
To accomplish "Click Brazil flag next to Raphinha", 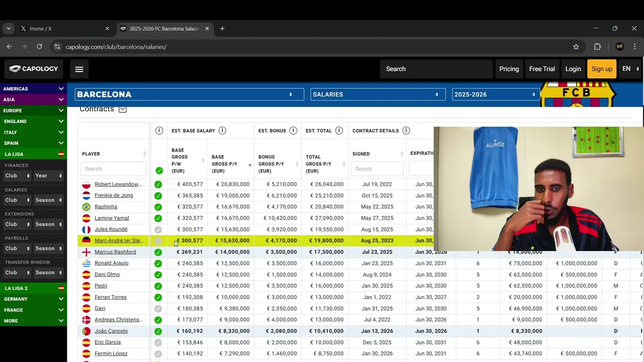I will click(x=86, y=207).
